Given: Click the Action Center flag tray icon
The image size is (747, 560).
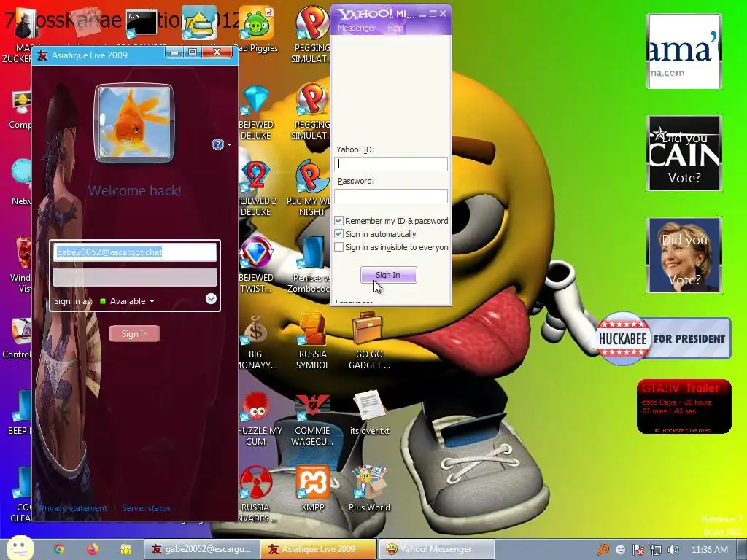Looking at the screenshot, I should pos(638,550).
